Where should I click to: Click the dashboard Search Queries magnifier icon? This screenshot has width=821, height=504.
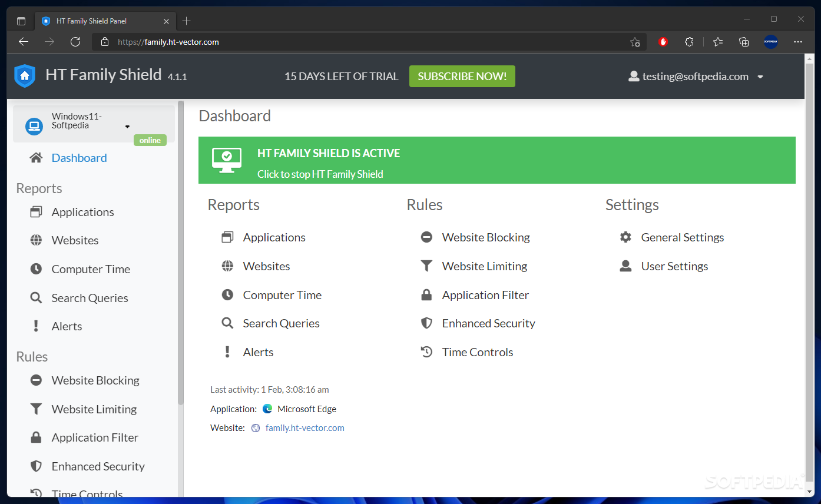click(227, 323)
